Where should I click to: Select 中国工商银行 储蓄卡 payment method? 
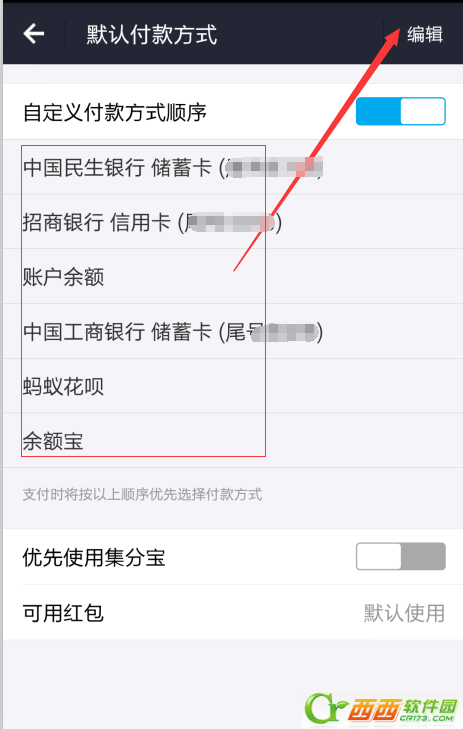click(233, 331)
